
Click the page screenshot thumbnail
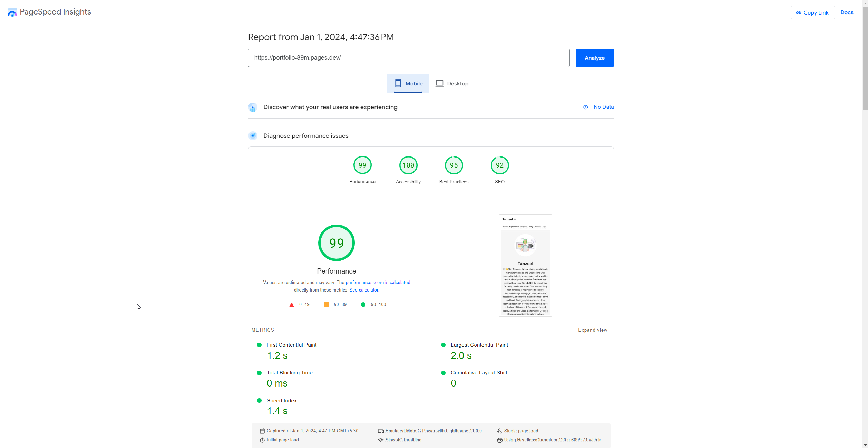coord(525,265)
